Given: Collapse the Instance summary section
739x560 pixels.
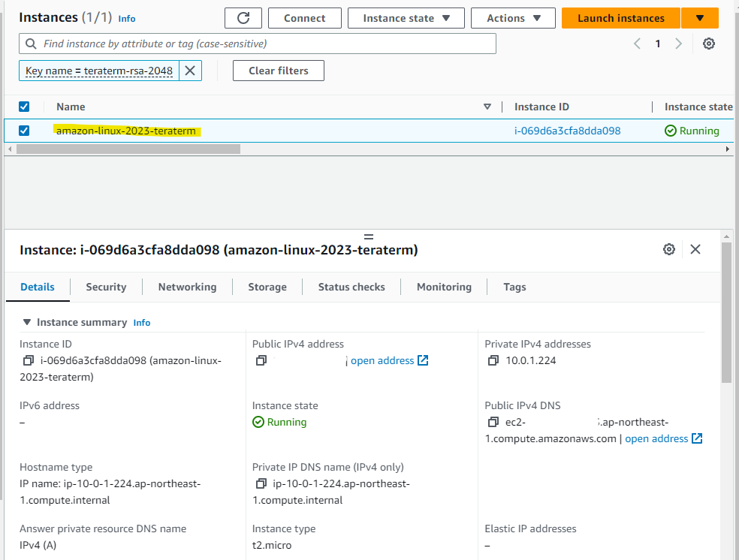Looking at the screenshot, I should click(x=27, y=321).
